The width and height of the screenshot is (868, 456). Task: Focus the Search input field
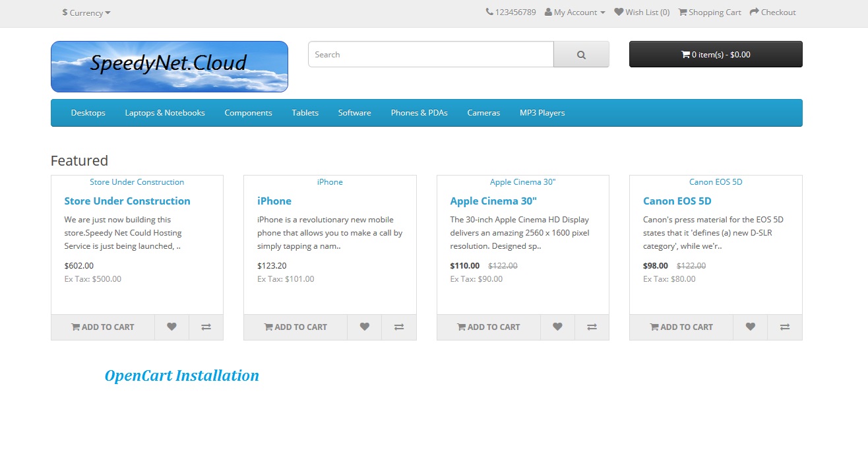point(431,54)
